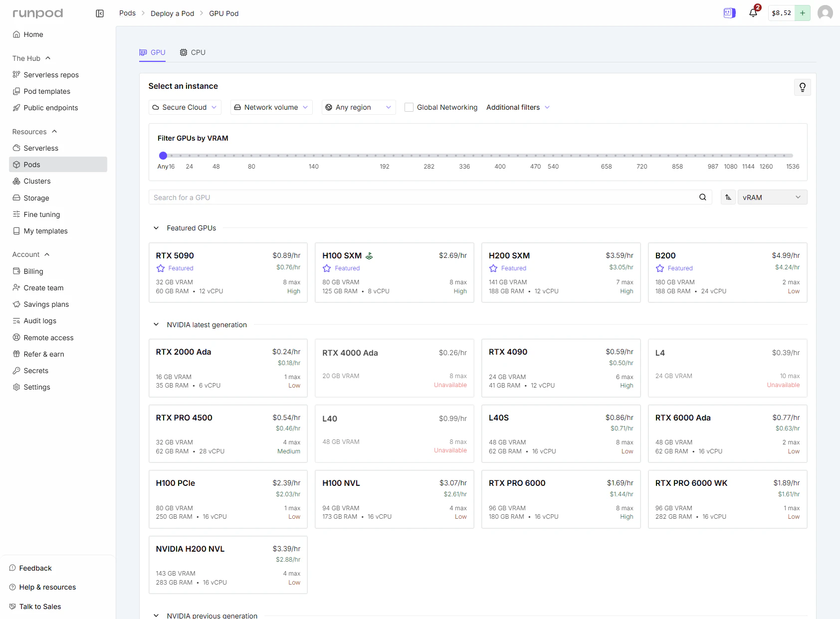840x619 pixels.
Task: Open the Any region dropdown
Action: click(x=359, y=107)
